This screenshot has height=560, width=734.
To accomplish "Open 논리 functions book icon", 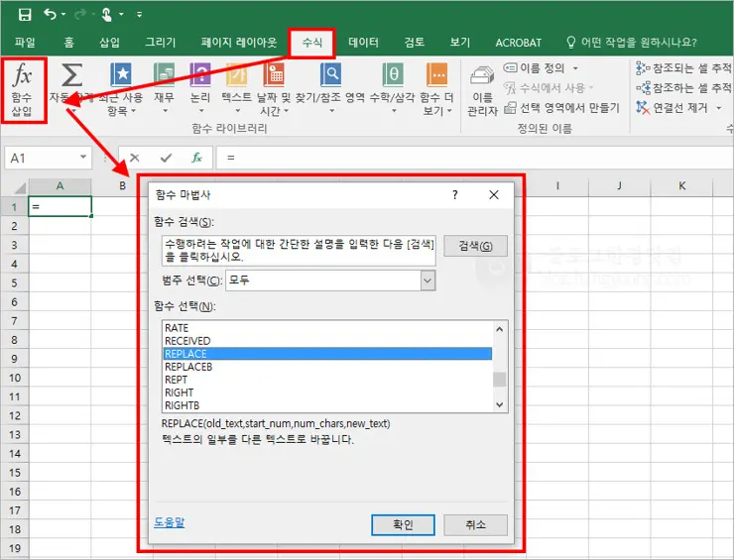I will click(x=200, y=75).
